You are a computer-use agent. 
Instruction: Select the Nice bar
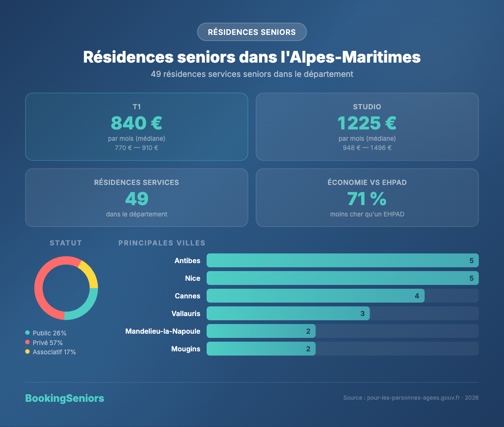pyautogui.click(x=342, y=278)
